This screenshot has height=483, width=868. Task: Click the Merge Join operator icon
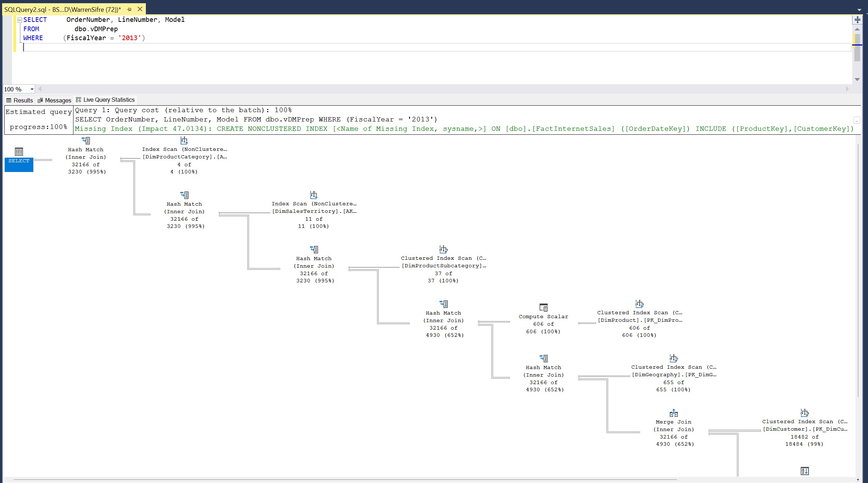coord(673,413)
